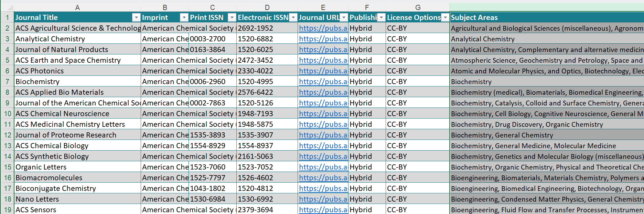The image size is (644, 214).
Task: Select Electronic ISSN cell '2379-3694'
Action: click(x=267, y=210)
